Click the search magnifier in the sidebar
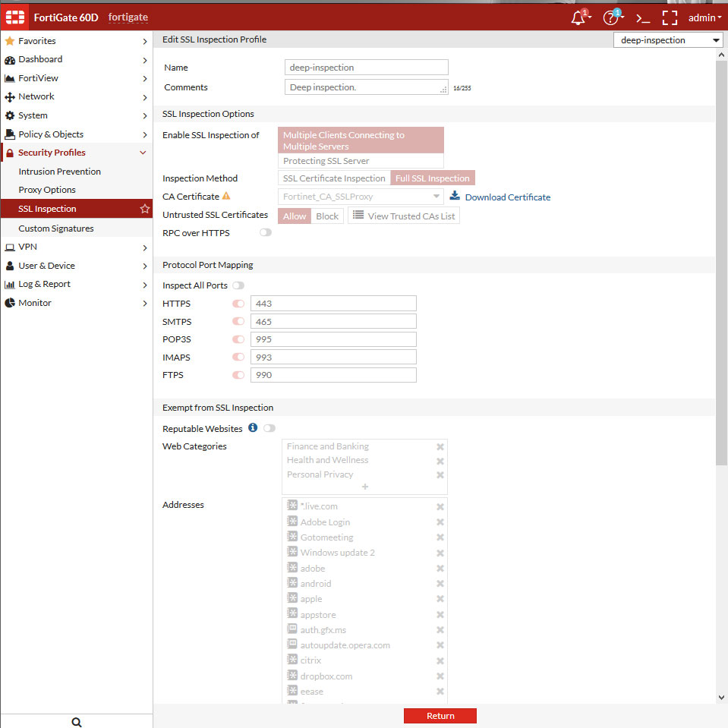 [x=77, y=722]
